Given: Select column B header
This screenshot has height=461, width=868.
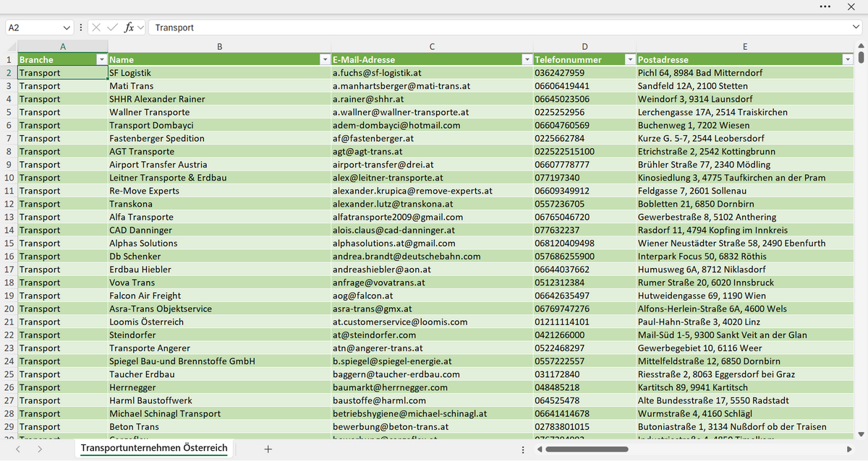Looking at the screenshot, I should [219, 47].
